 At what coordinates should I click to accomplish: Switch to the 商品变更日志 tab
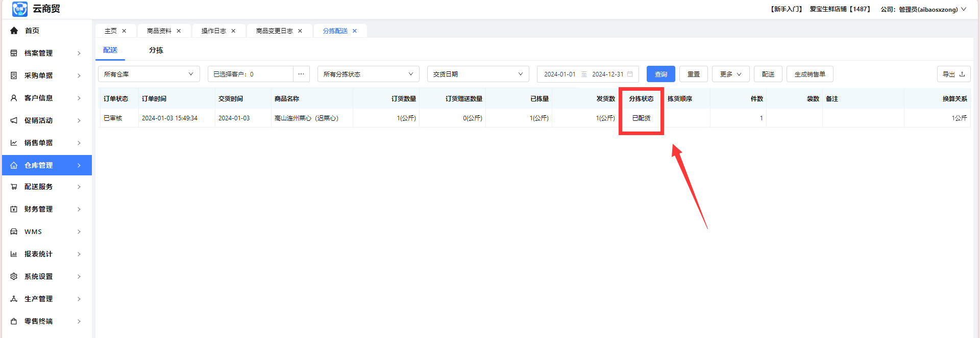point(274,31)
